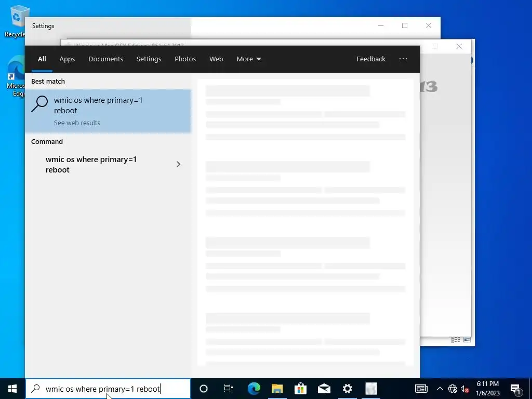Click the Feedback button in the search panel

(371, 59)
